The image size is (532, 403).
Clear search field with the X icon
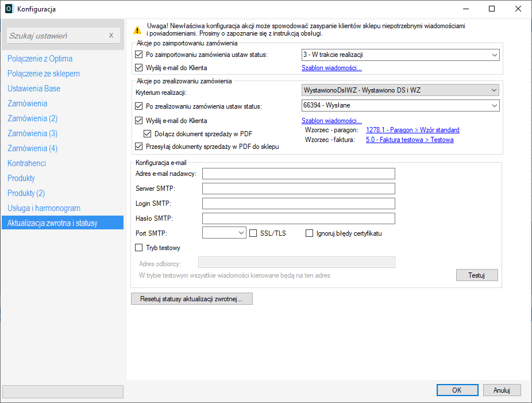[x=111, y=36]
